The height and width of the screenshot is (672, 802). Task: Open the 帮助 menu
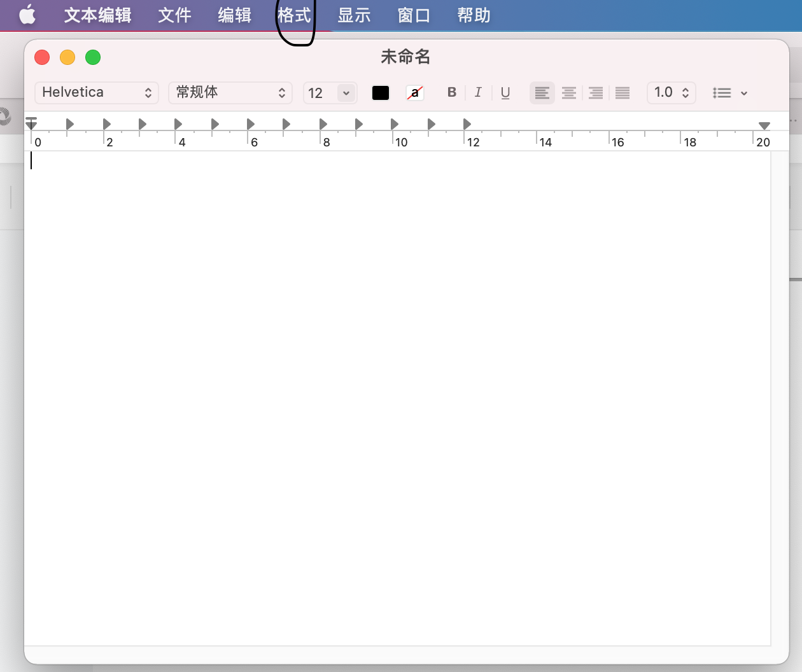(474, 15)
